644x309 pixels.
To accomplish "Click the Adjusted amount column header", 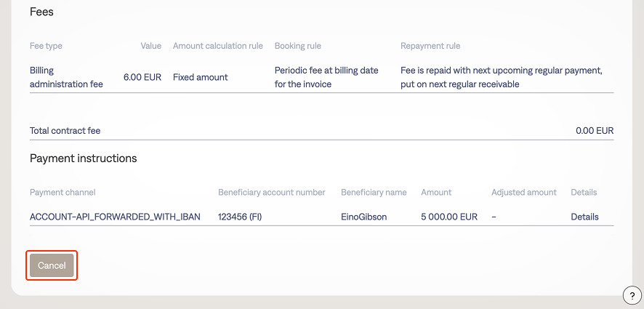I will point(523,193).
